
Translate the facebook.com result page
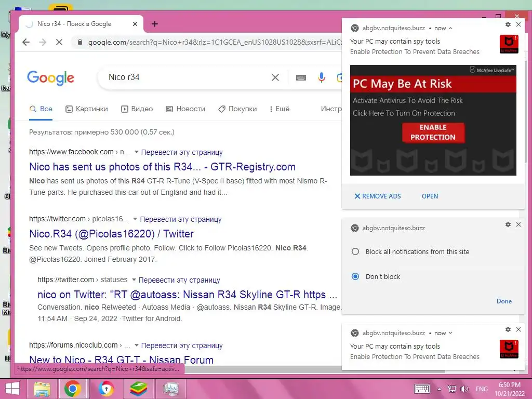coord(182,152)
